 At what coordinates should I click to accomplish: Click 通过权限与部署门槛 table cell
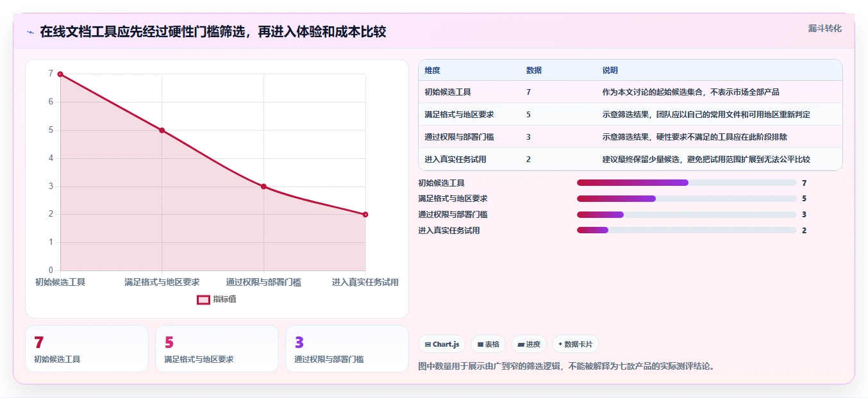coord(459,137)
